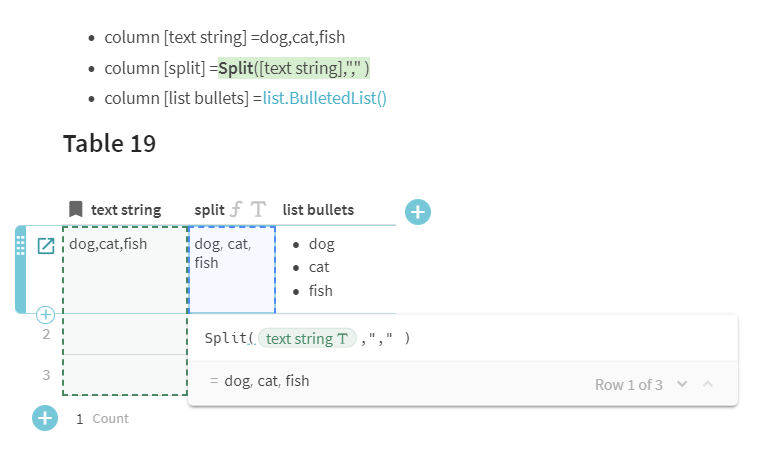Click the formula icon in split header
This screenshot has width=780, height=469.
pyautogui.click(x=237, y=210)
